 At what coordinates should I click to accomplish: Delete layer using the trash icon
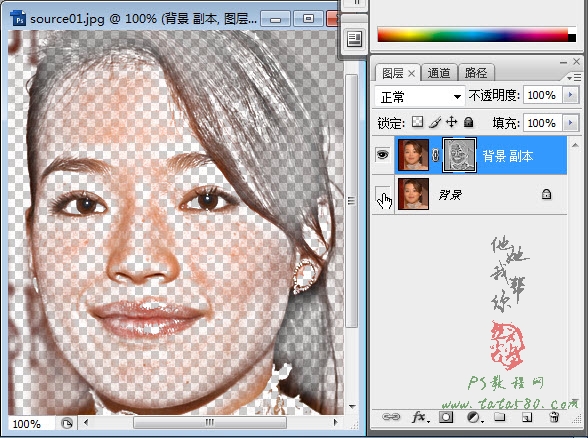point(554,417)
